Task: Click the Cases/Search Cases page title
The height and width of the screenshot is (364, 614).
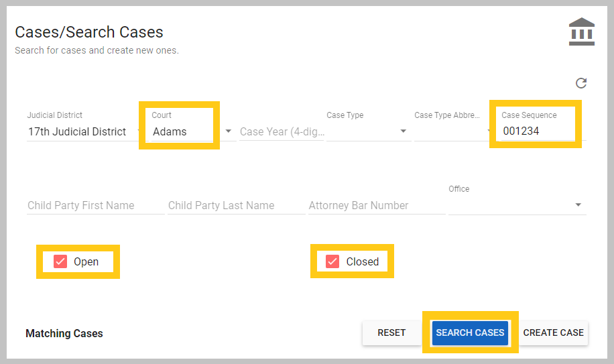Action: 89,32
